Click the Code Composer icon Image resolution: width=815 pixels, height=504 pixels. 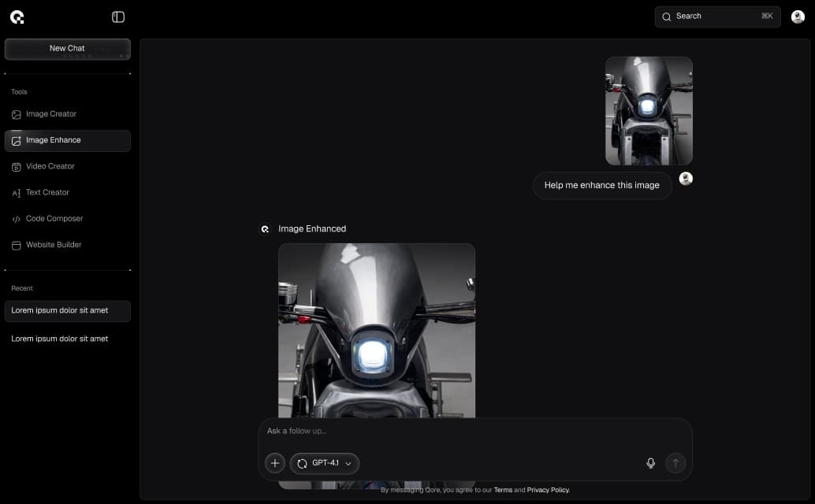coord(17,219)
